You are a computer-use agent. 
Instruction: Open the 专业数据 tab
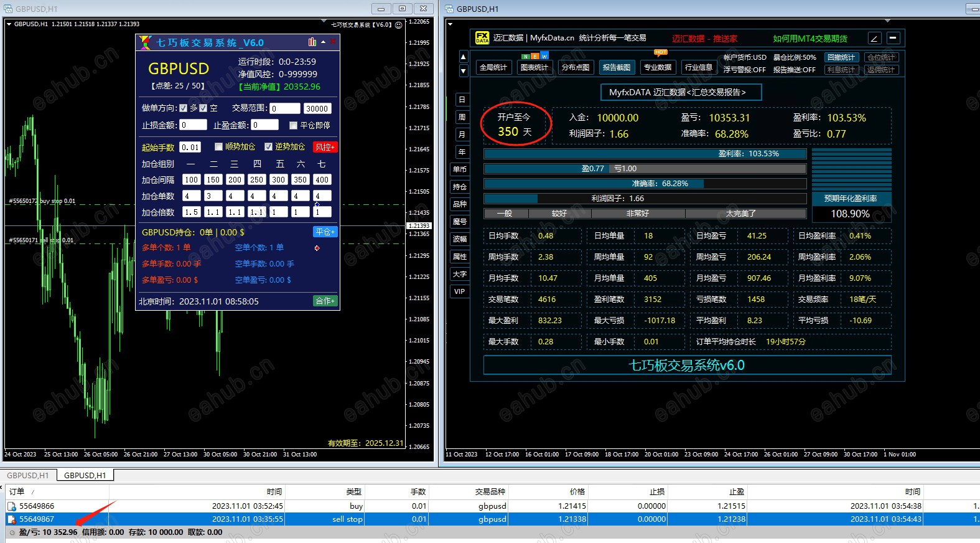[x=658, y=67]
